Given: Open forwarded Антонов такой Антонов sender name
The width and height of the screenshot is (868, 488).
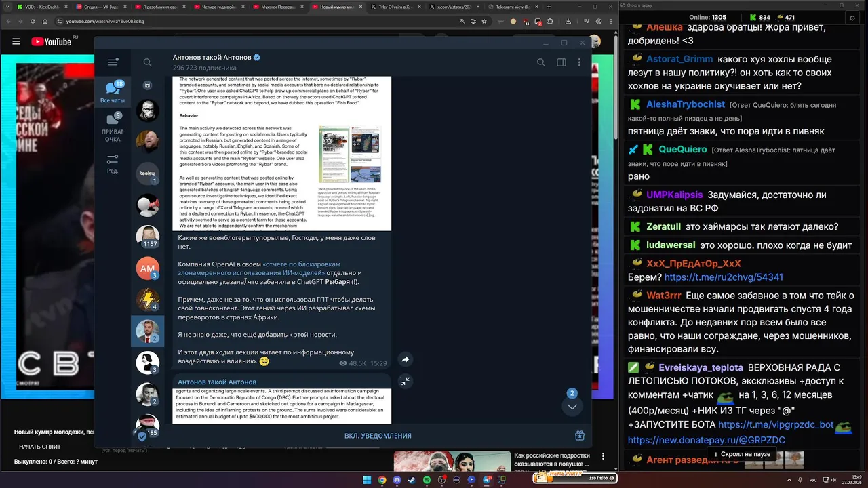Looking at the screenshot, I should click(217, 382).
